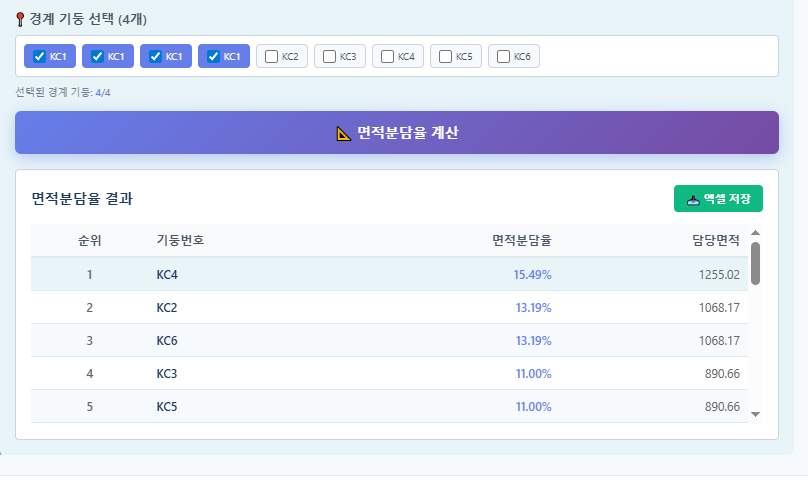Click the results table scroll up arrow
Screen dimensions: 808x484
(755, 234)
